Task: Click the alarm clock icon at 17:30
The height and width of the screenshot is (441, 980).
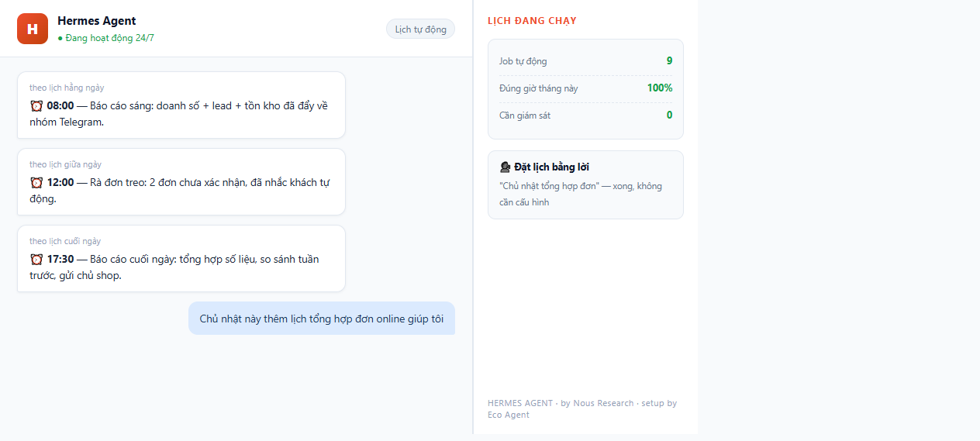Action: 36,259
